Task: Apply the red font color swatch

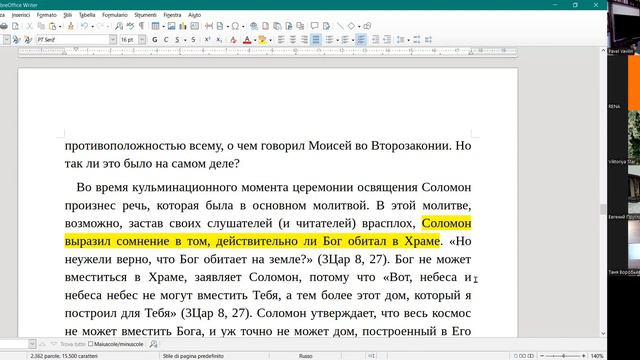Action: pos(247,40)
